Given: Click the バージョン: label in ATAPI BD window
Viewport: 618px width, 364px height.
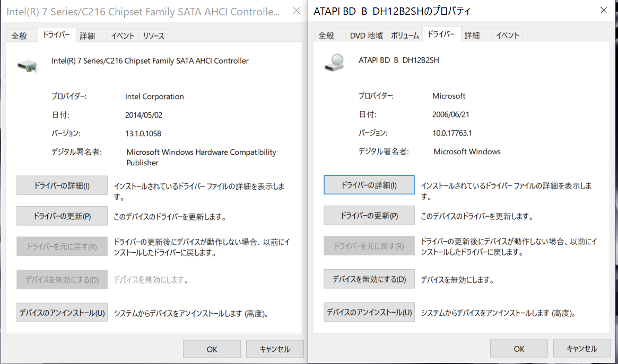Looking at the screenshot, I should [x=373, y=133].
